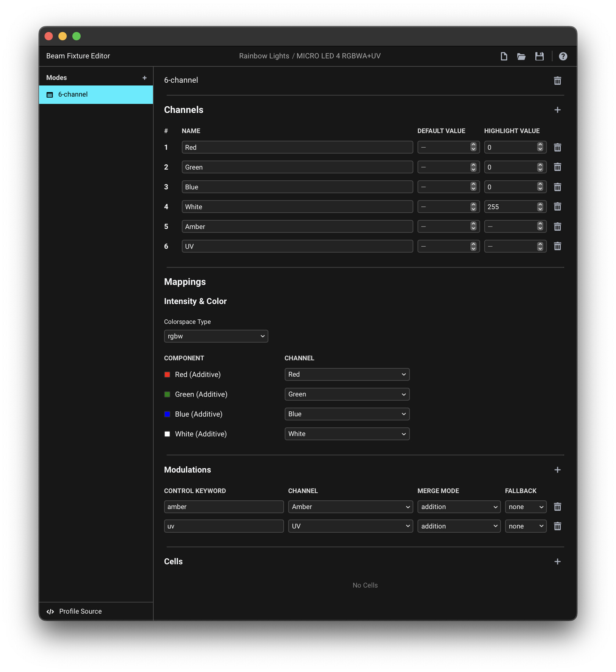The width and height of the screenshot is (616, 672).
Task: Open the help icon
Action: tap(563, 56)
